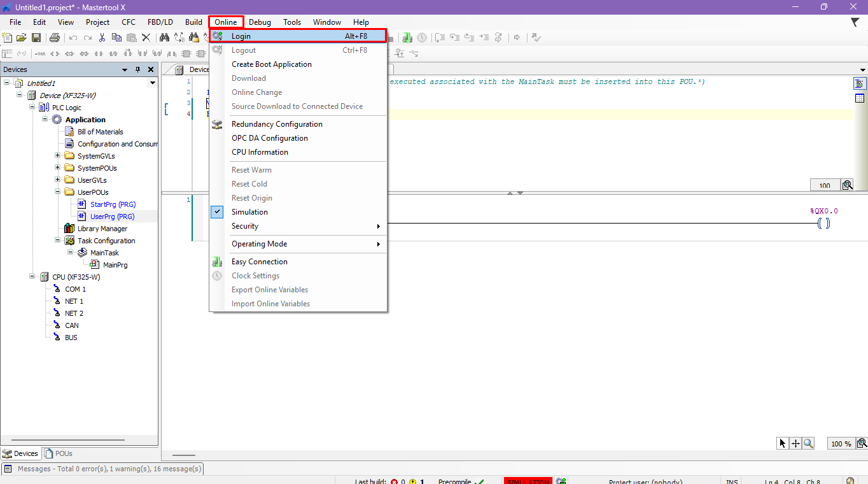This screenshot has height=484, width=868.
Task: Click the Save floppy disk toolbar icon
Action: point(36,38)
